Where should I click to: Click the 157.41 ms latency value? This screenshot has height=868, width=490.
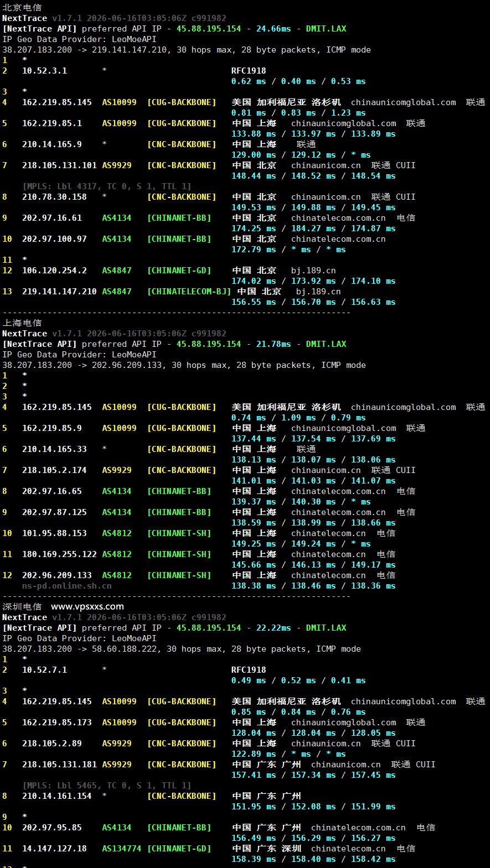tap(254, 775)
